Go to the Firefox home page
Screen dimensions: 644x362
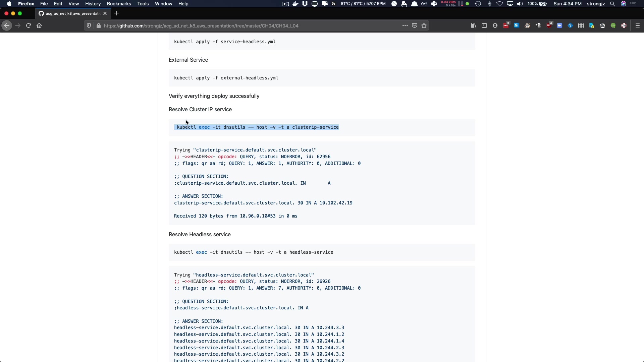pyautogui.click(x=39, y=25)
